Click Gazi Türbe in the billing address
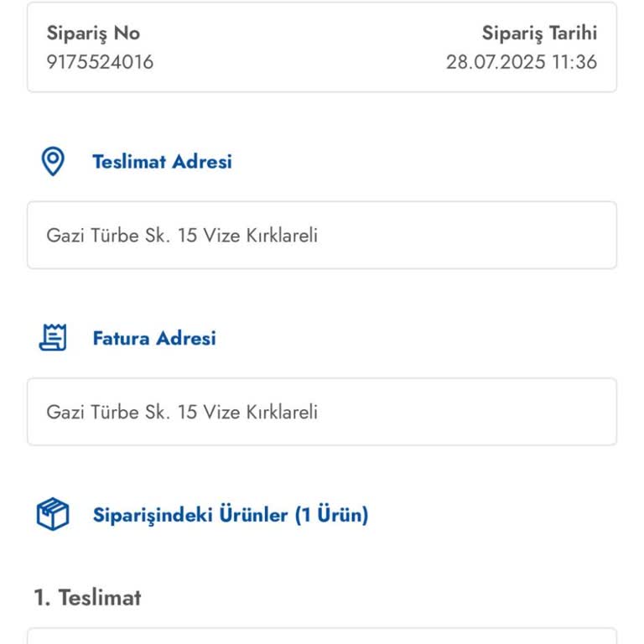The image size is (644, 644). 92,413
